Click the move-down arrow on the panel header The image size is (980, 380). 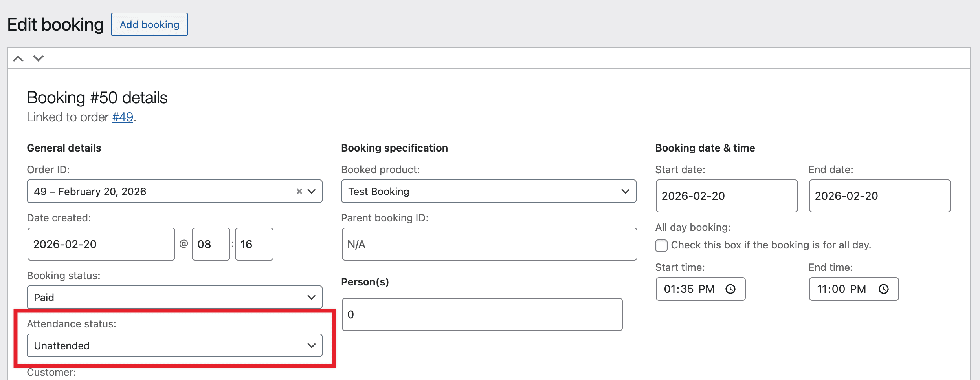pos(38,58)
